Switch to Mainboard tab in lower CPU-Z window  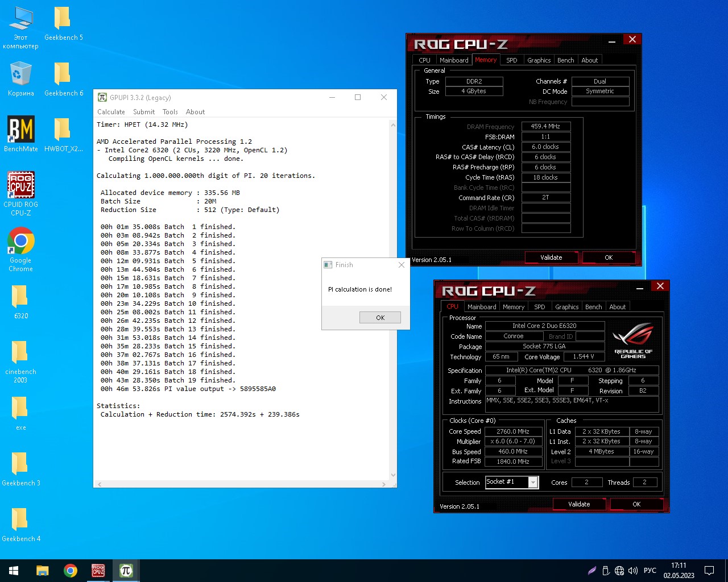pos(482,307)
